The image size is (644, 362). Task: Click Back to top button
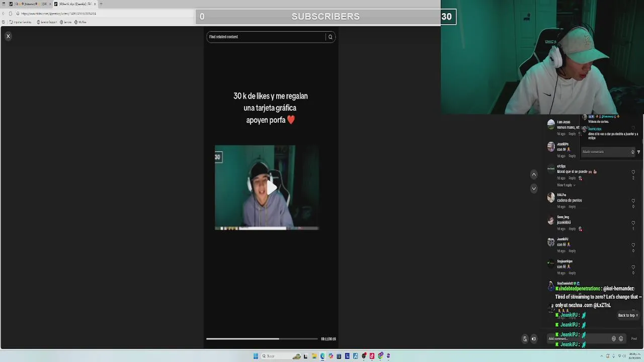(x=628, y=315)
